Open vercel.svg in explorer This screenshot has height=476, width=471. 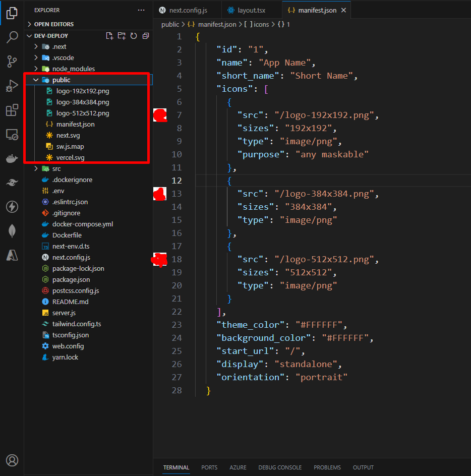(x=88, y=157)
